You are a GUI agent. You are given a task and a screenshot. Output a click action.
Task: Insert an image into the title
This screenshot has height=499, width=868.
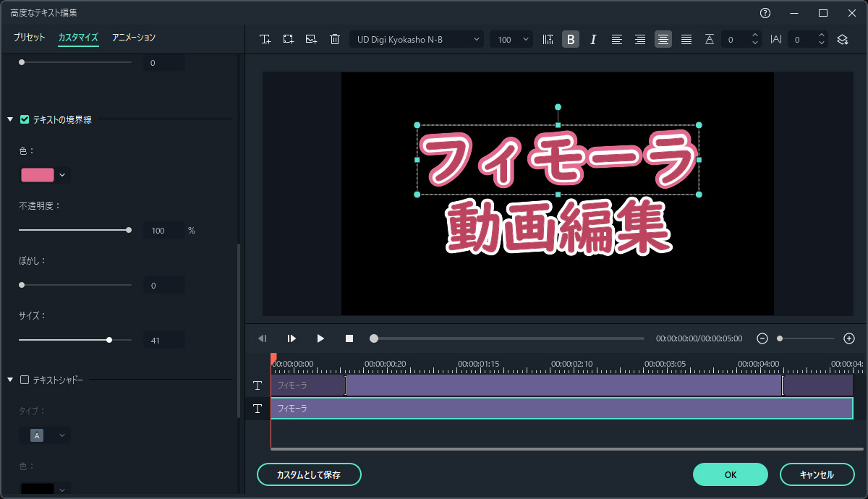pos(312,40)
